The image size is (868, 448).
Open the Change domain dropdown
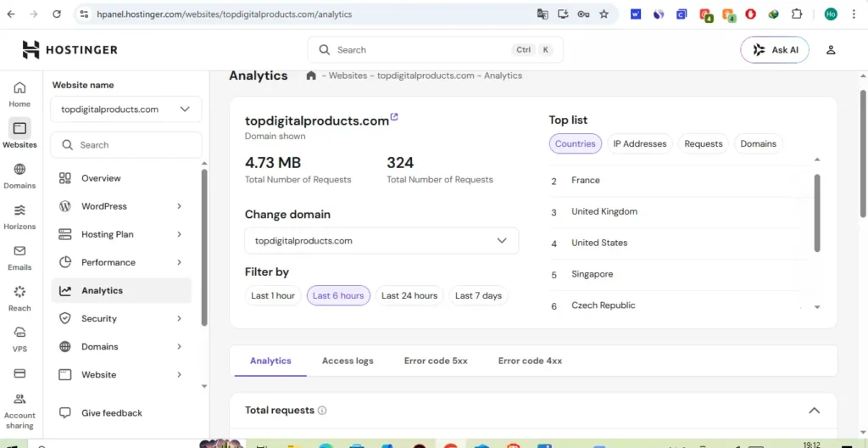click(381, 241)
